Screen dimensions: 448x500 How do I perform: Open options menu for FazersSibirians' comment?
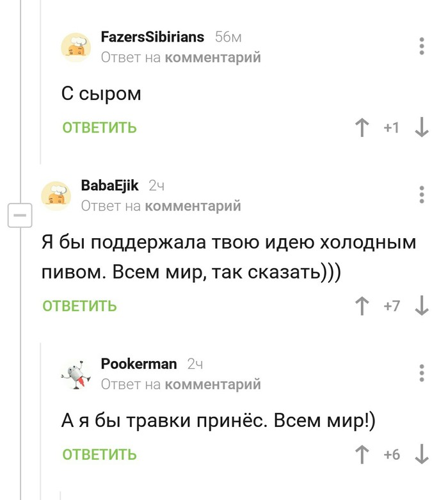pyautogui.click(x=421, y=46)
